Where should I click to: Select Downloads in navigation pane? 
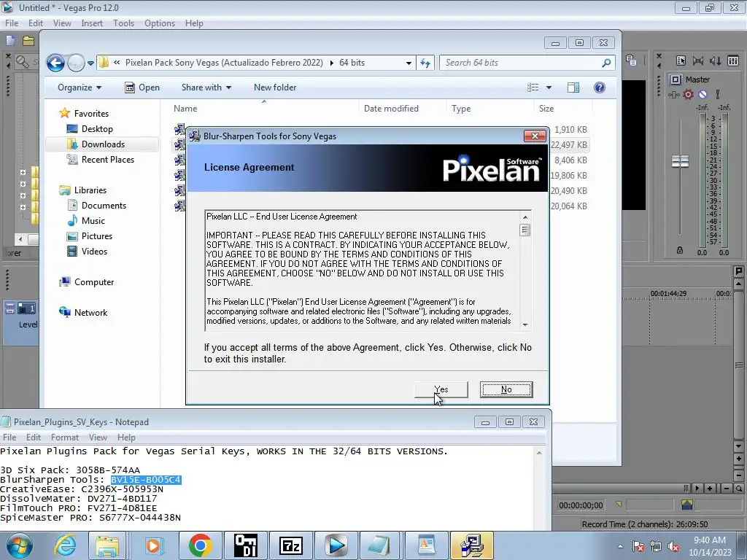click(x=103, y=144)
